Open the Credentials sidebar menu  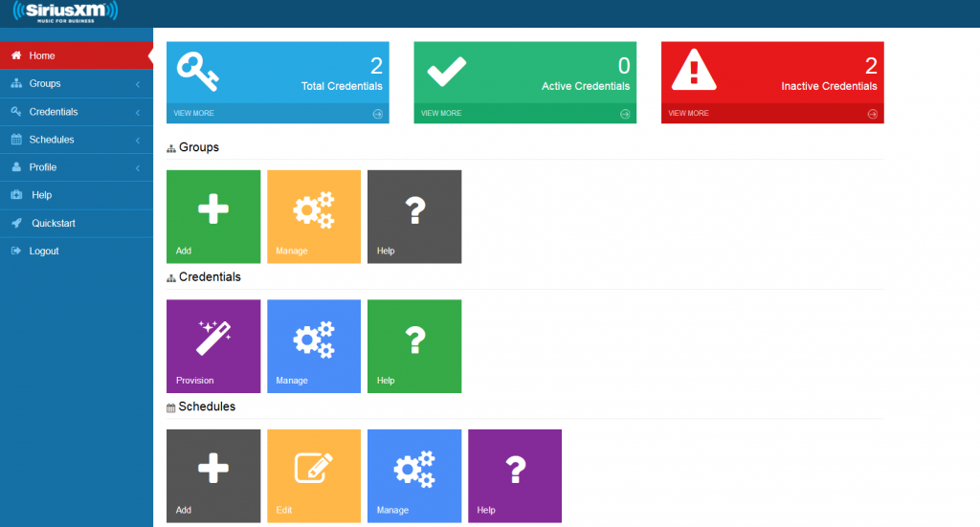(77, 112)
